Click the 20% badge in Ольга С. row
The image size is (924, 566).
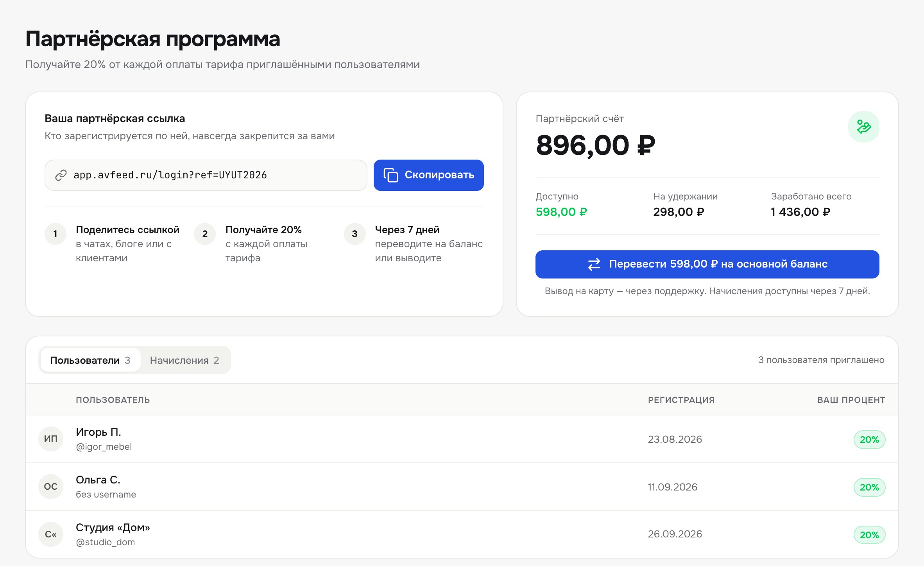869,487
